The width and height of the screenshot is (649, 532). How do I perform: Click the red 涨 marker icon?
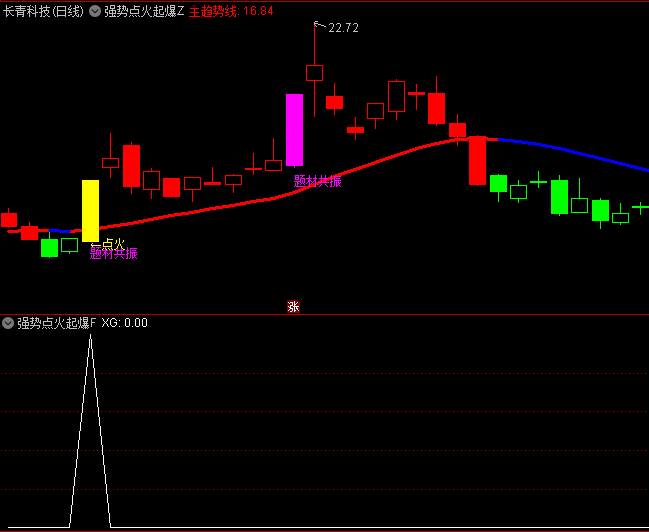tap(293, 307)
